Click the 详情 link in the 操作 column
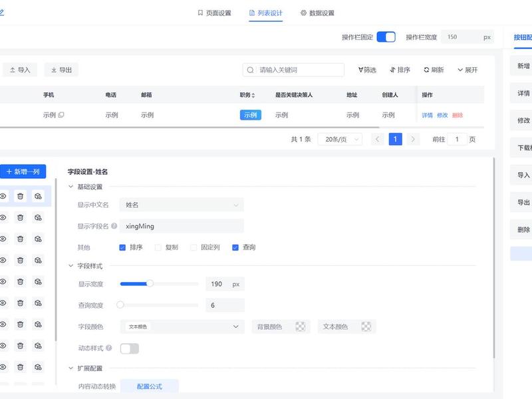532x399 pixels. (427, 115)
